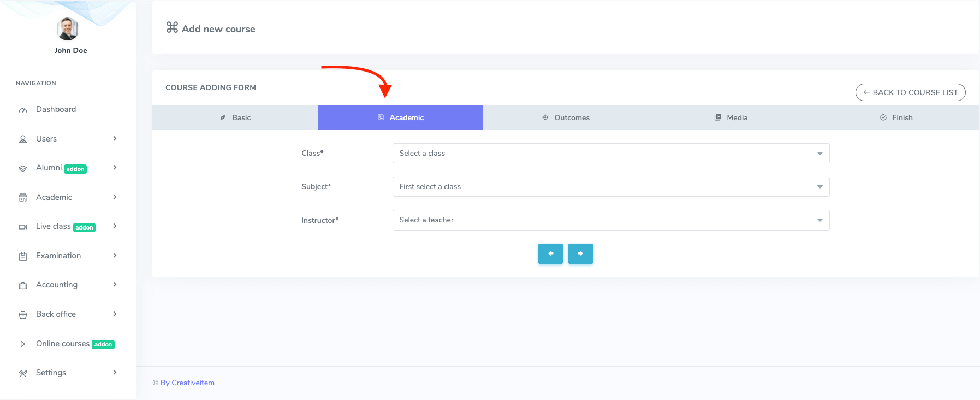Screen dimensions: 980x400
Task: Click the Online courses play icon
Action: tap(23, 344)
